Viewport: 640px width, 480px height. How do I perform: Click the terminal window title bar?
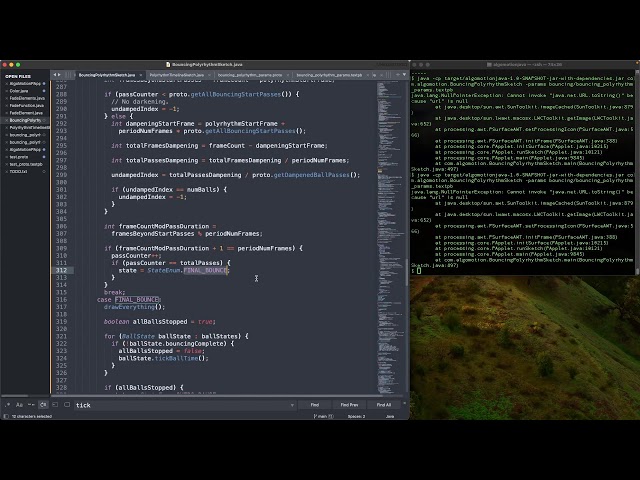[x=525, y=64]
